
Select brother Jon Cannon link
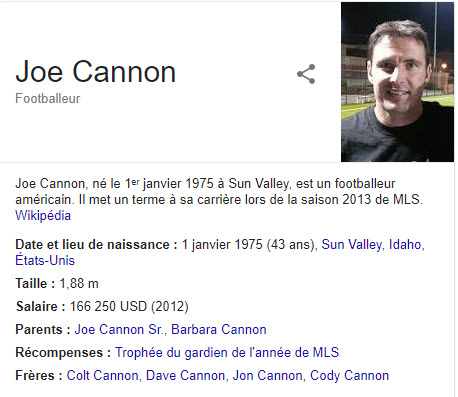point(267,375)
